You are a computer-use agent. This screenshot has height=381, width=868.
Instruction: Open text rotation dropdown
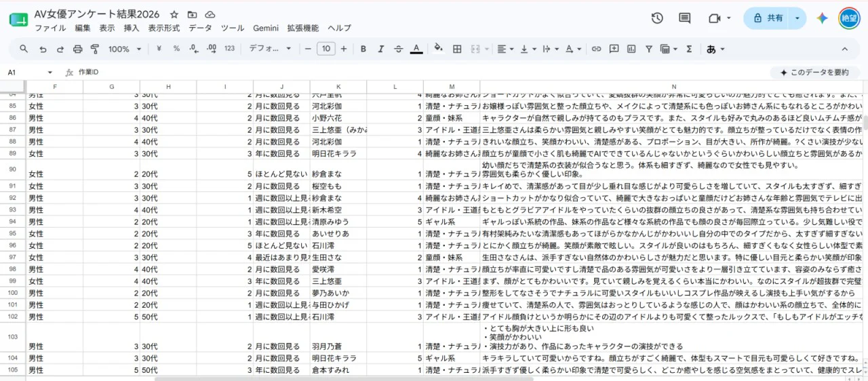point(573,49)
